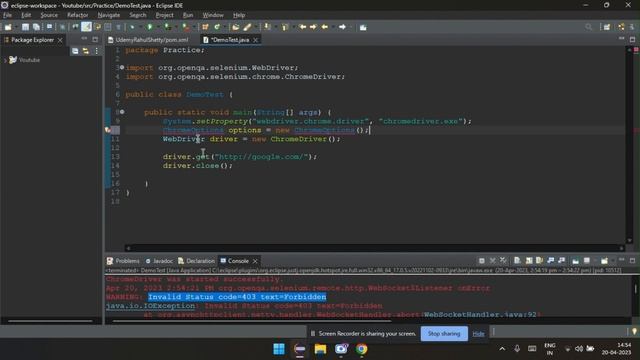Click the Clear Console icon

pos(517,260)
